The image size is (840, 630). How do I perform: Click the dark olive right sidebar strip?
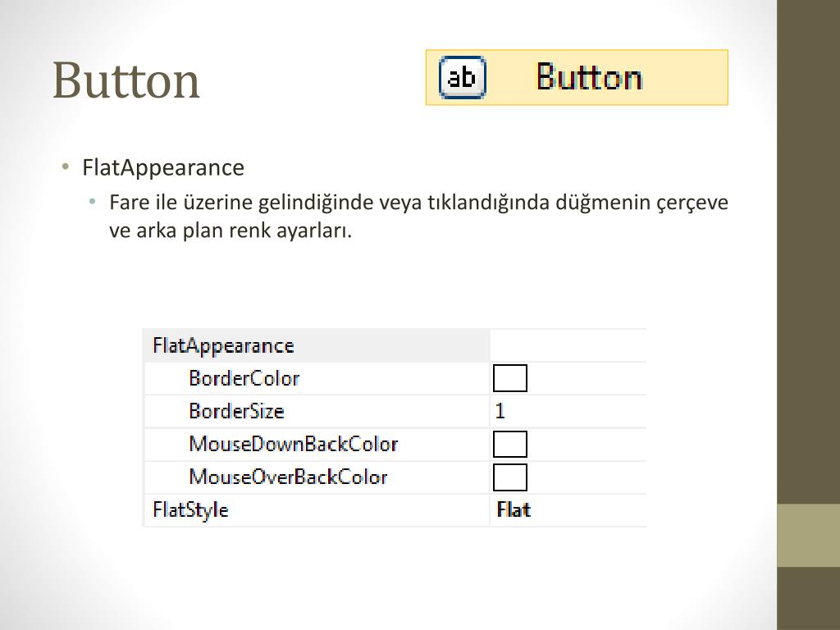pyautogui.click(x=808, y=252)
